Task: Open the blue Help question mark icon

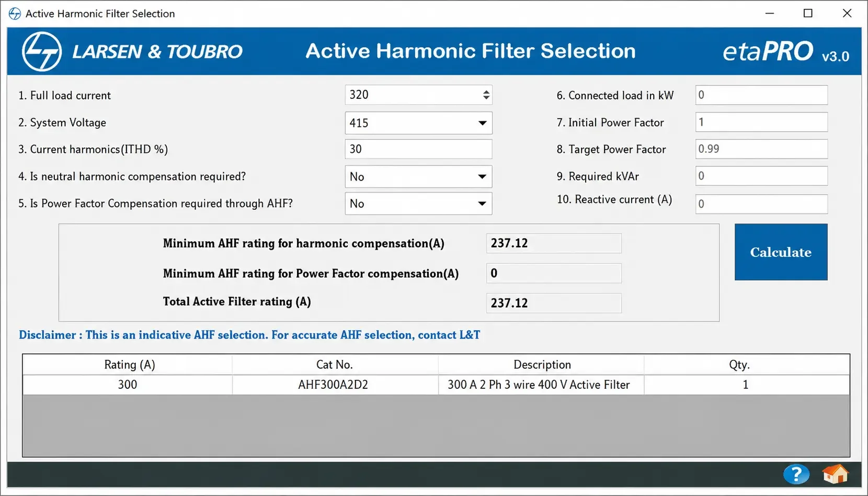Action: click(796, 475)
